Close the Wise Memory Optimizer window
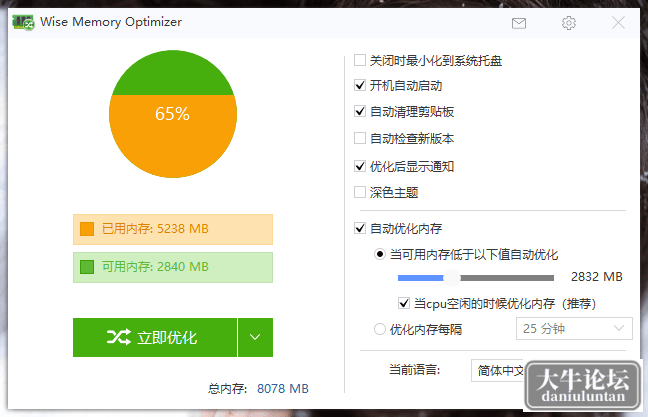The width and height of the screenshot is (648, 417). [618, 23]
